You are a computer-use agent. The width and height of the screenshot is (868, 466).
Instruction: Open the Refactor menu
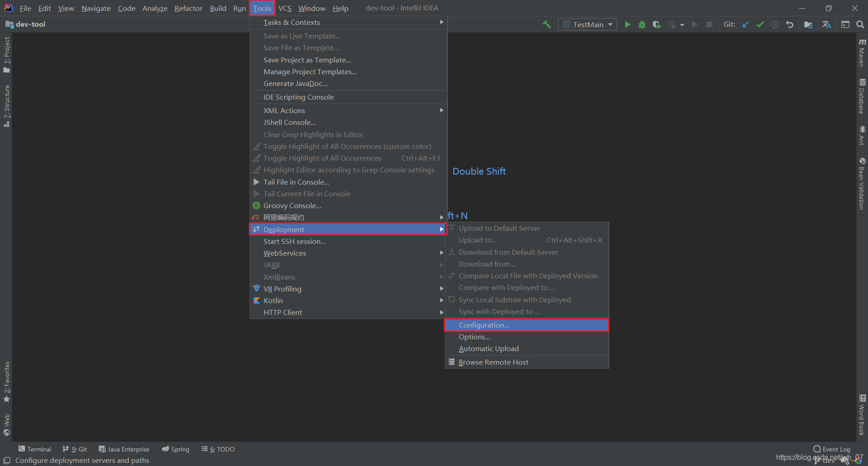(188, 8)
